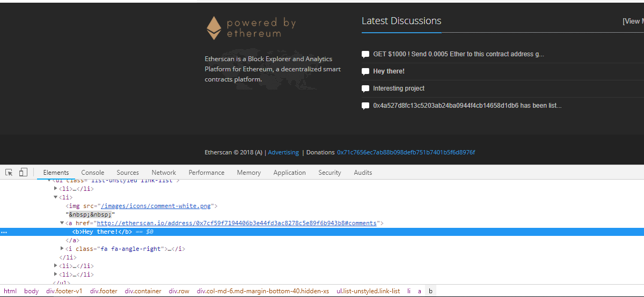The image size is (644, 297).
Task: Collapse the expanded li element
Action: 55,197
